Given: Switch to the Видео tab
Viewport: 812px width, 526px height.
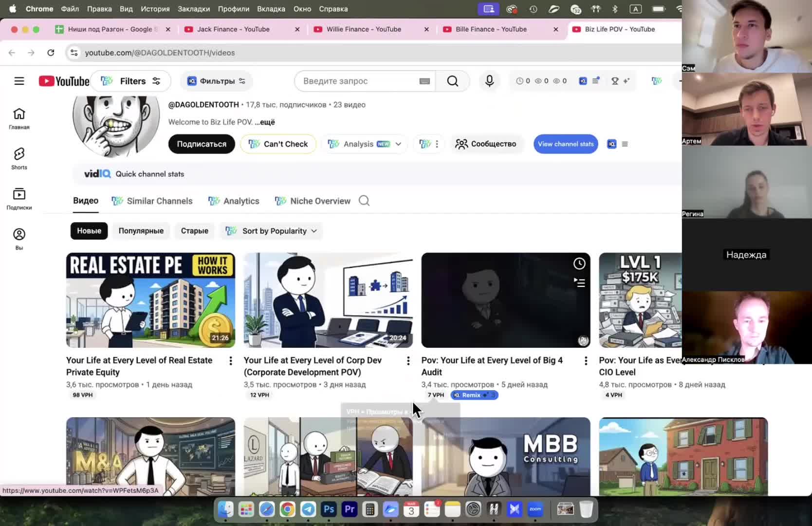Looking at the screenshot, I should point(86,201).
